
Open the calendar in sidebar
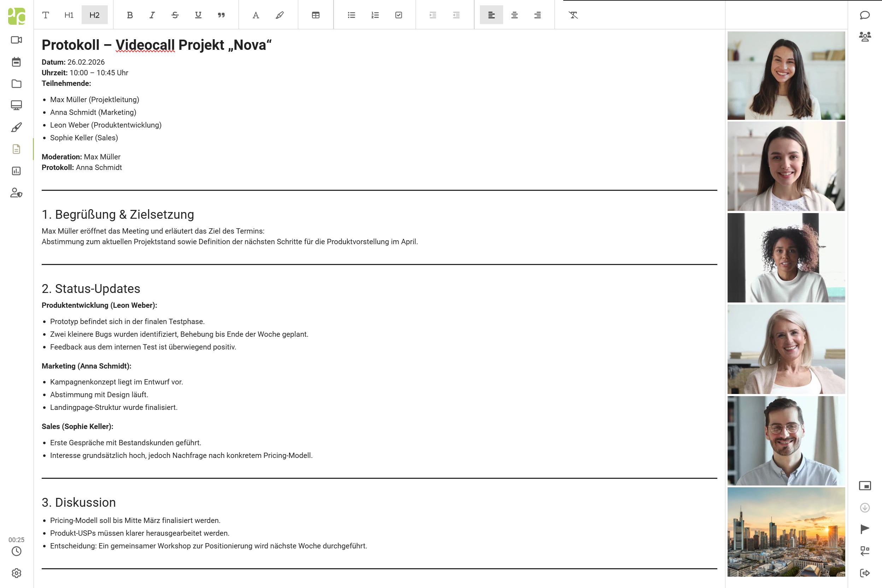[x=16, y=62]
